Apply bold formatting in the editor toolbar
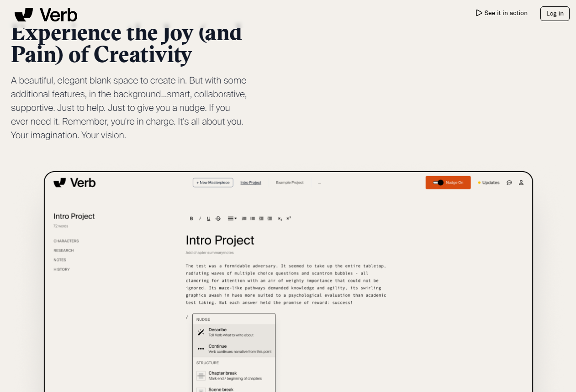This screenshot has height=392, width=576. coord(191,219)
